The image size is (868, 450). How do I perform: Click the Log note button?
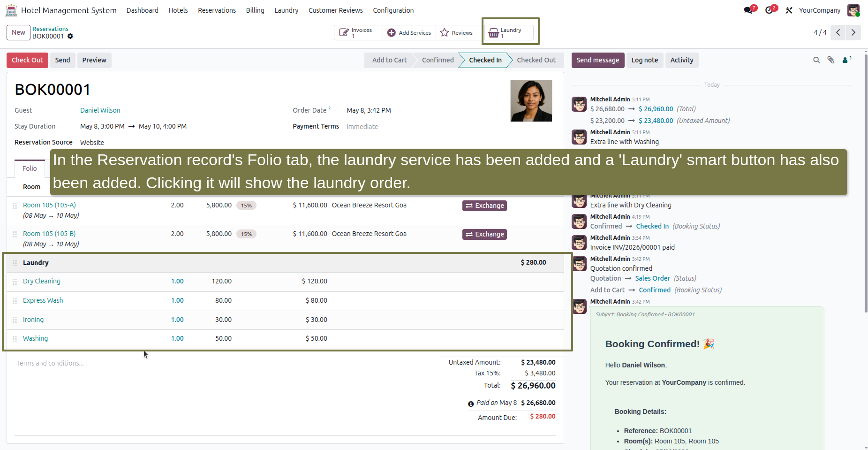[x=645, y=60]
